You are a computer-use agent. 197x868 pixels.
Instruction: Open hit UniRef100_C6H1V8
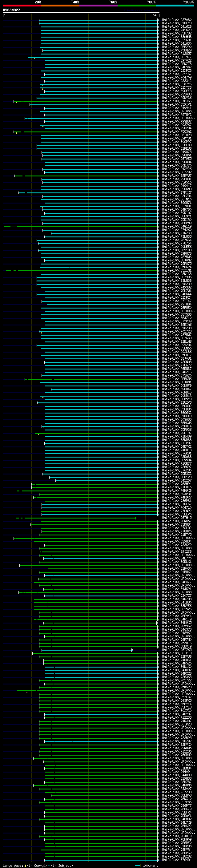177,477
